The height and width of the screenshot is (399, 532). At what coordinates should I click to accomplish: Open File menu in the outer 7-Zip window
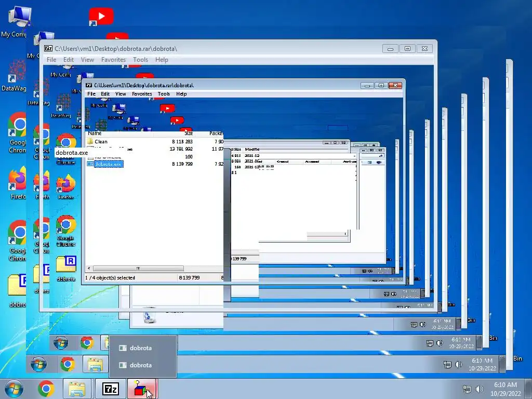51,60
